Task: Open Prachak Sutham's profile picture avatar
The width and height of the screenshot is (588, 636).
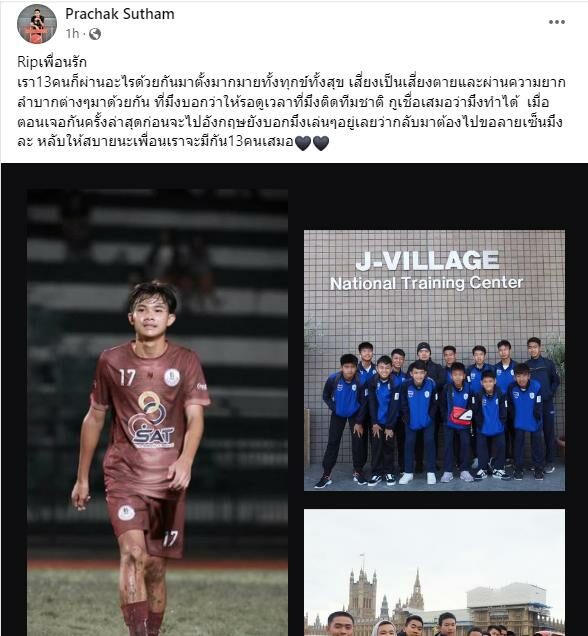Action: (x=36, y=24)
